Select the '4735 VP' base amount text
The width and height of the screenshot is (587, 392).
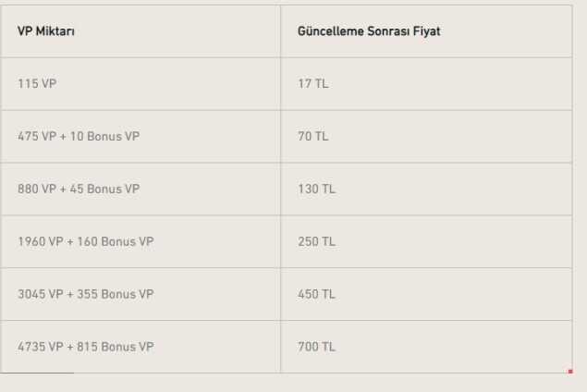tap(41, 348)
